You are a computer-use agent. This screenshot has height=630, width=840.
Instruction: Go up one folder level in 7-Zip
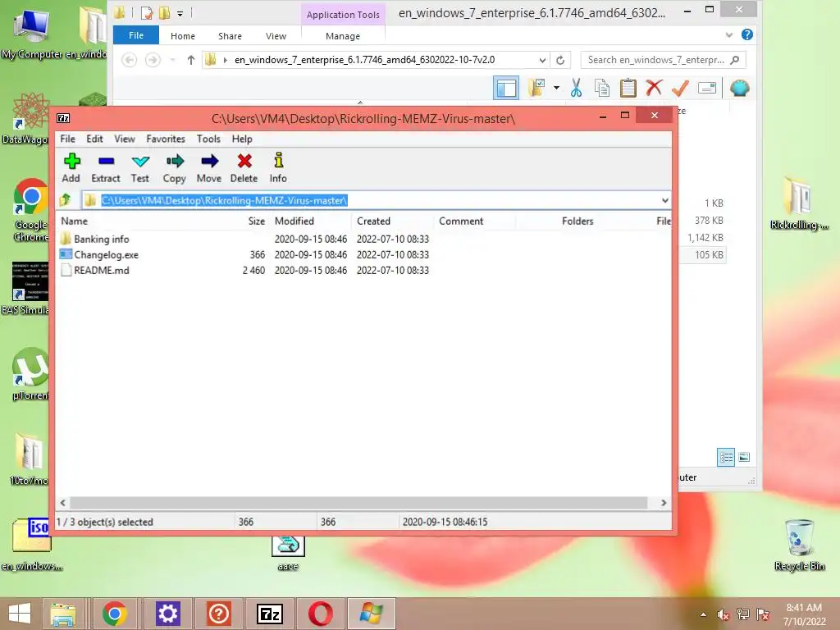coord(66,200)
